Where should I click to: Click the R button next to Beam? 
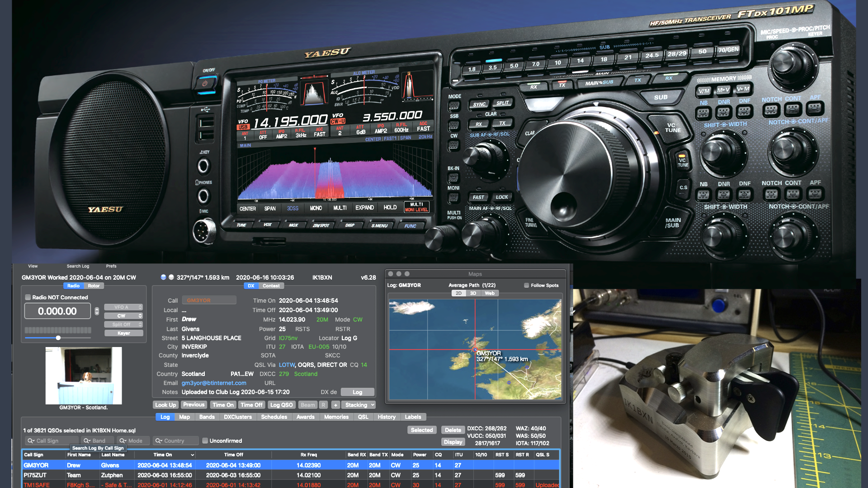(x=323, y=405)
